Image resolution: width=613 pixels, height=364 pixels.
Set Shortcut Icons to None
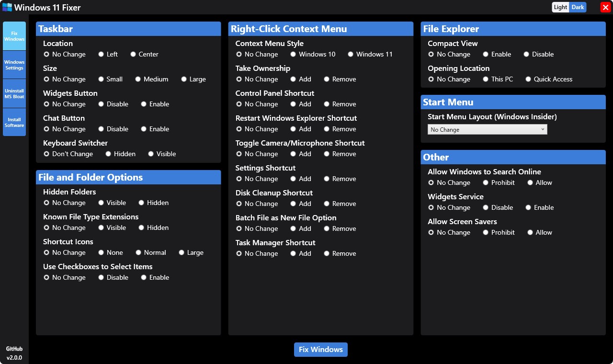pyautogui.click(x=111, y=252)
